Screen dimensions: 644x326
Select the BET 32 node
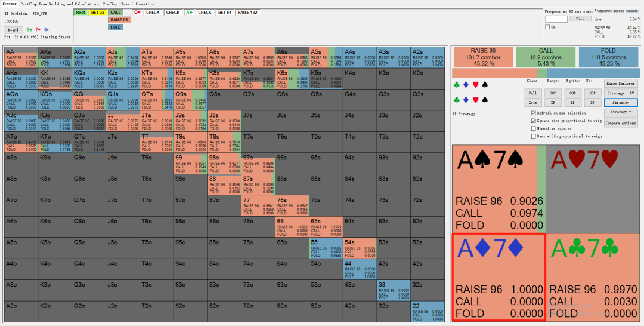pos(98,13)
